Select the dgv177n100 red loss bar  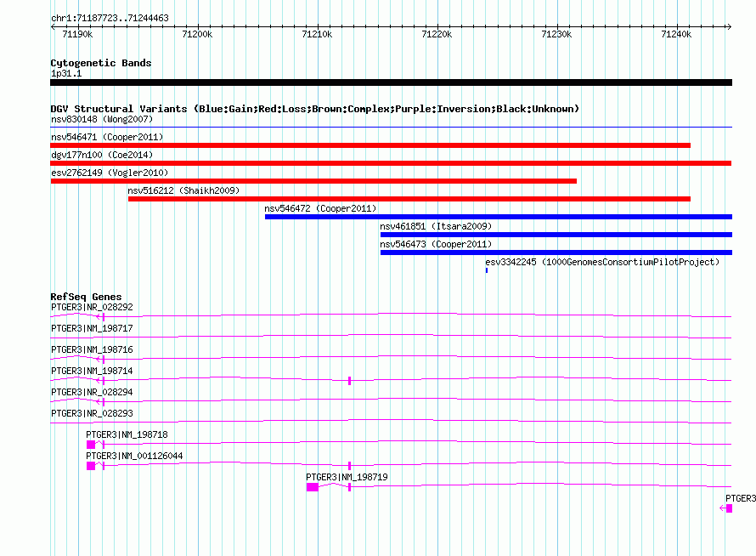(391, 163)
